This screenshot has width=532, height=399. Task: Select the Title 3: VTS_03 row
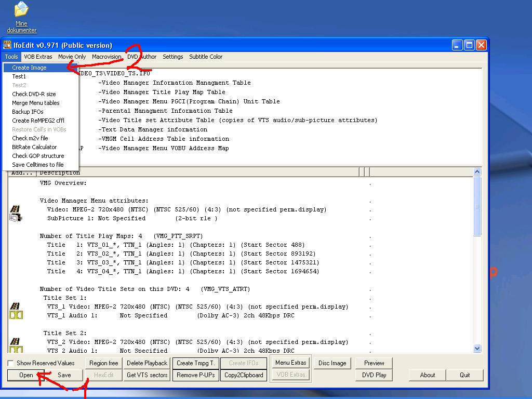click(x=183, y=262)
